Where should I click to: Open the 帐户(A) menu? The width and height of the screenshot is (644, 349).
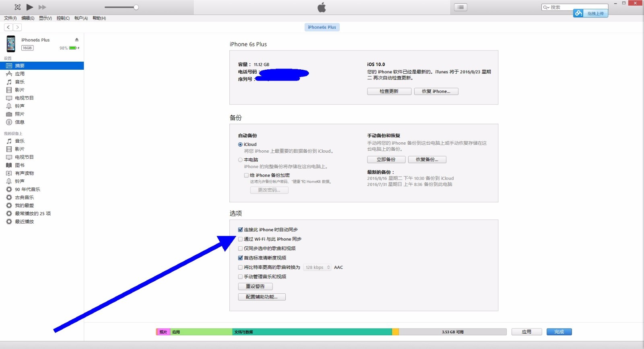click(81, 18)
